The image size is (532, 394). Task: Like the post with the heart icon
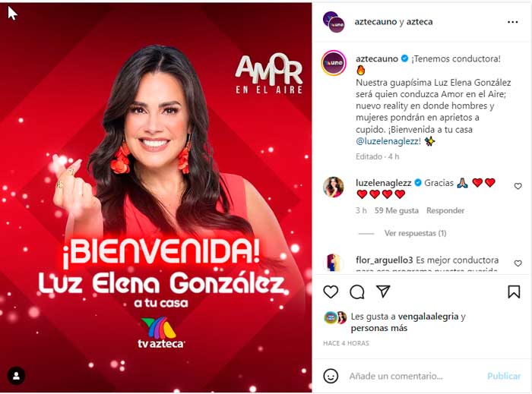pyautogui.click(x=331, y=292)
